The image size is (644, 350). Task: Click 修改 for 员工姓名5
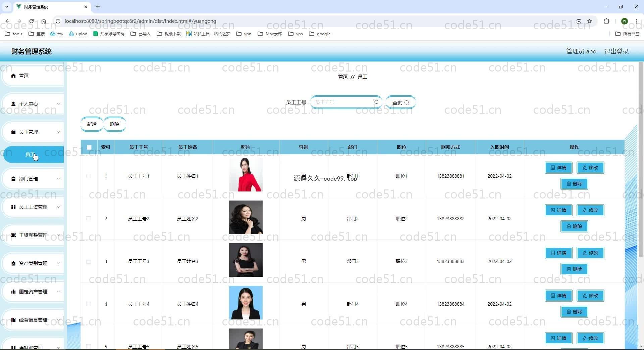pos(590,338)
